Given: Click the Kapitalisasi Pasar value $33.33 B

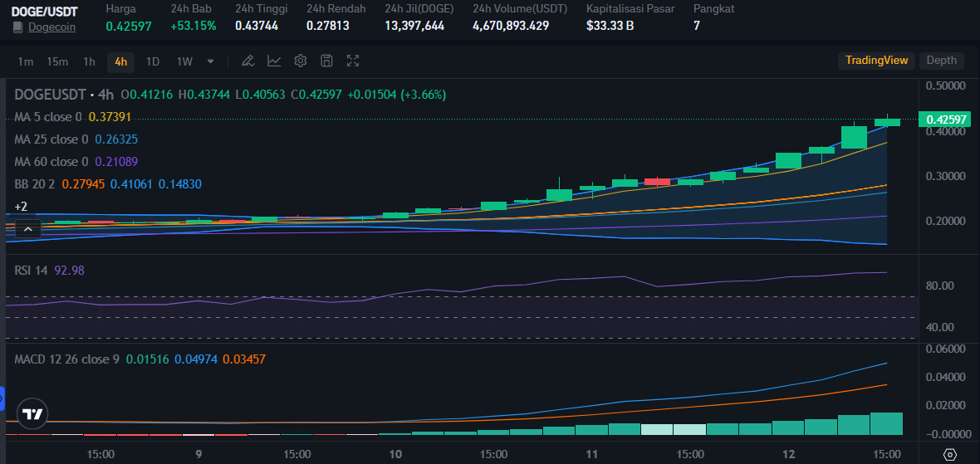Looking at the screenshot, I should (x=610, y=26).
